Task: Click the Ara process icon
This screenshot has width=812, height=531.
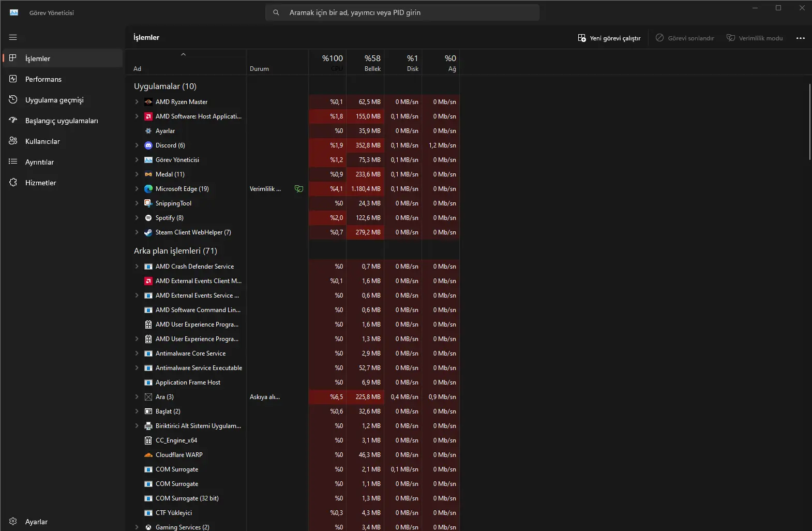Action: click(148, 397)
